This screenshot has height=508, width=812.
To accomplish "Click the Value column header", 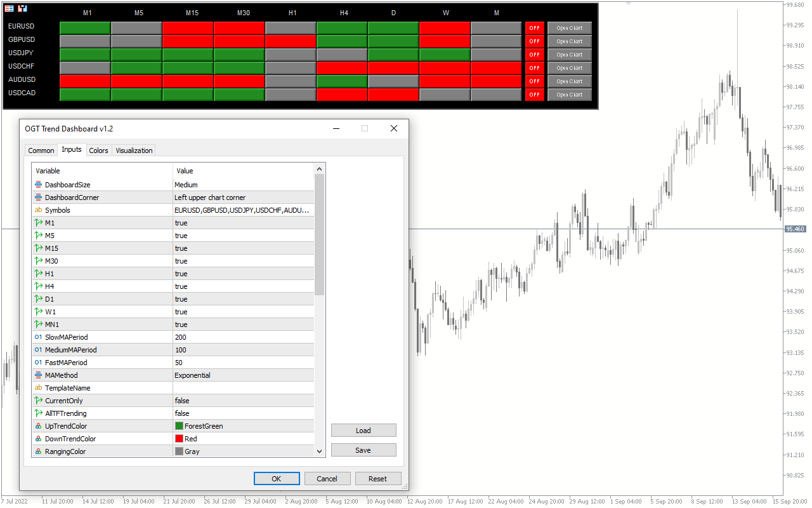I will coord(244,171).
